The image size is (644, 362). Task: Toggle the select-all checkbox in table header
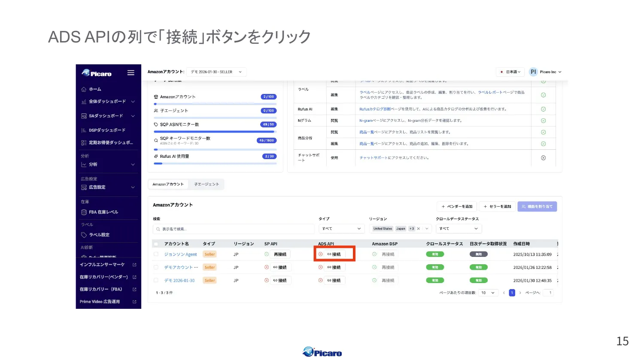coord(156,244)
